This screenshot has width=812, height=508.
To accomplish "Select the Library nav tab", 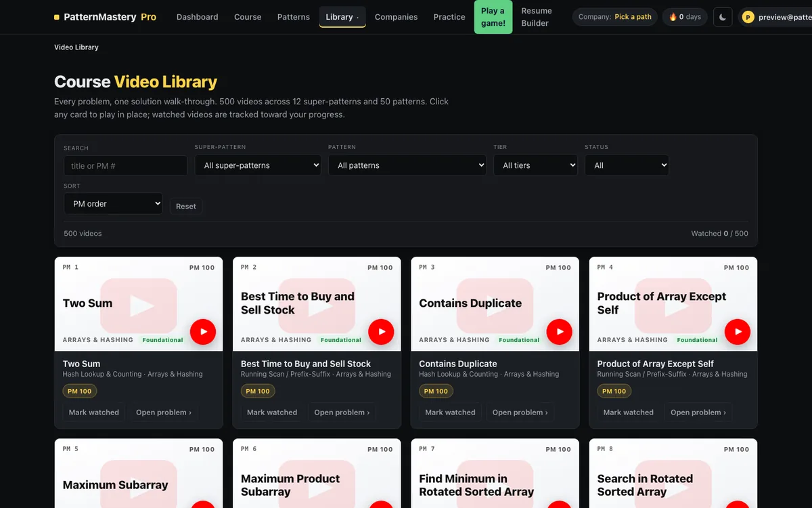I will coord(342,17).
